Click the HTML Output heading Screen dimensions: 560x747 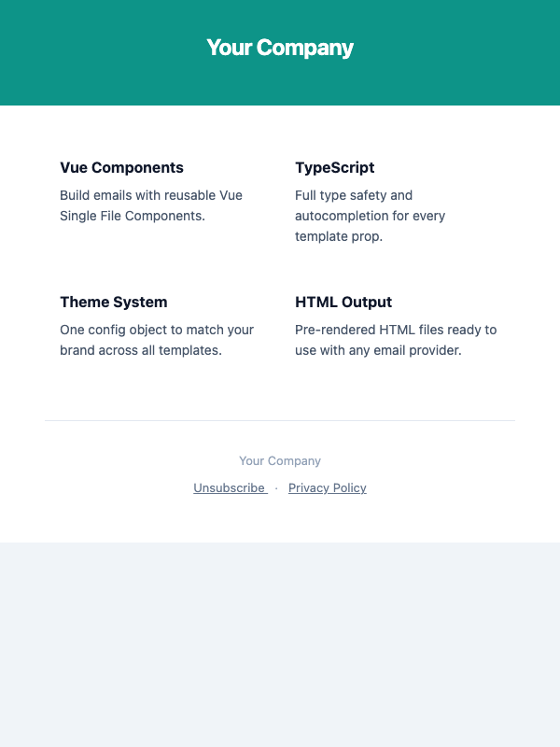343,303
